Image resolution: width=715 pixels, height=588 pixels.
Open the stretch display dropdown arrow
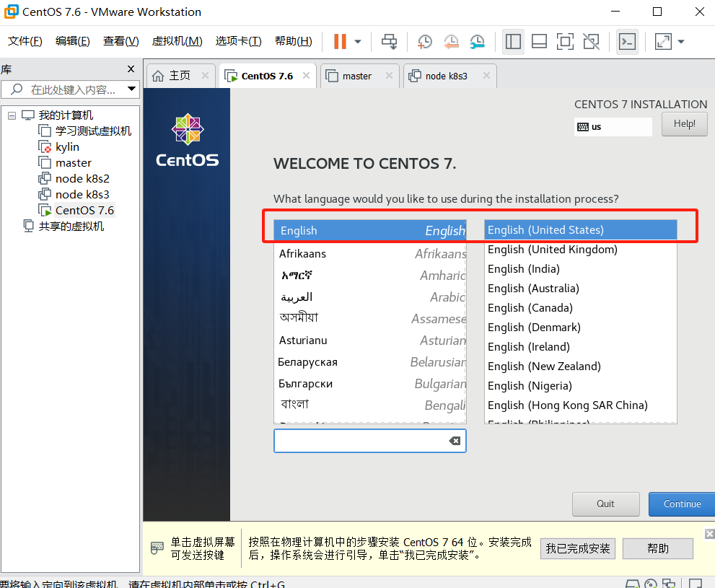coord(681,41)
